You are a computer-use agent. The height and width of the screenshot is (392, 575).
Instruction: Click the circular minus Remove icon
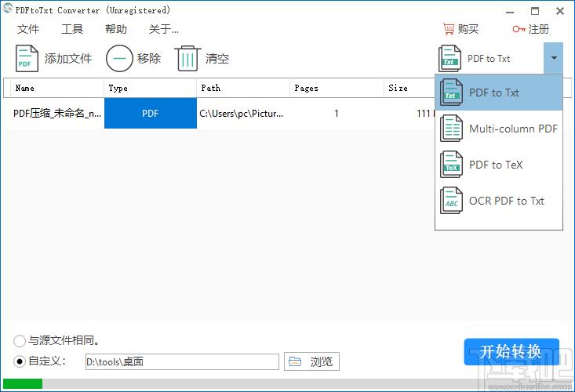click(119, 58)
